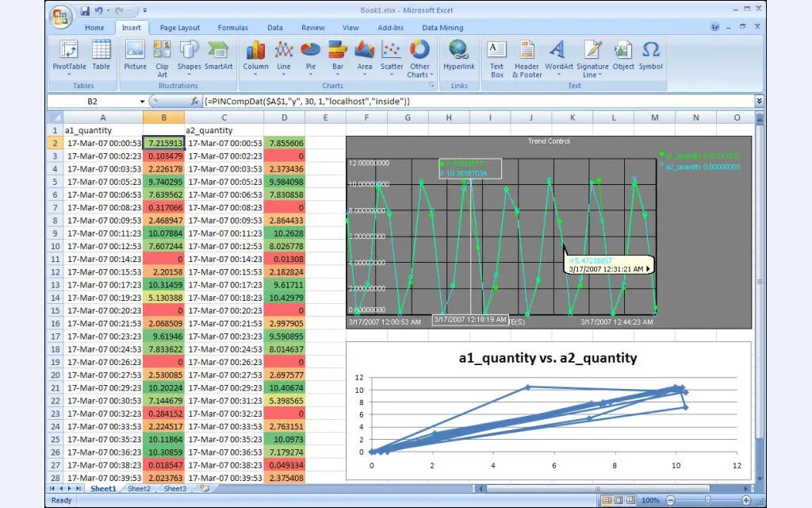This screenshot has width=812, height=508.
Task: Add a Signature Line
Action: coord(592,59)
